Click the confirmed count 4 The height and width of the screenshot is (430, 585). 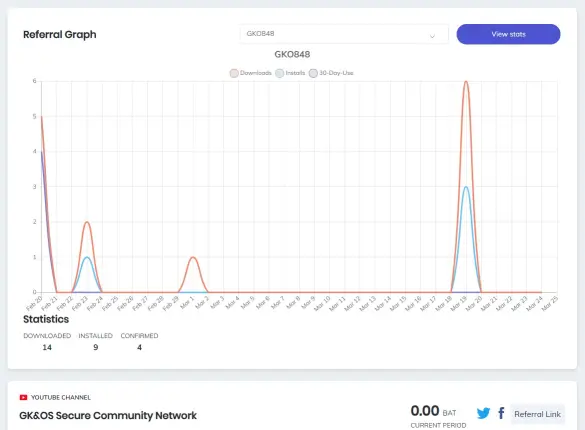[139, 348]
